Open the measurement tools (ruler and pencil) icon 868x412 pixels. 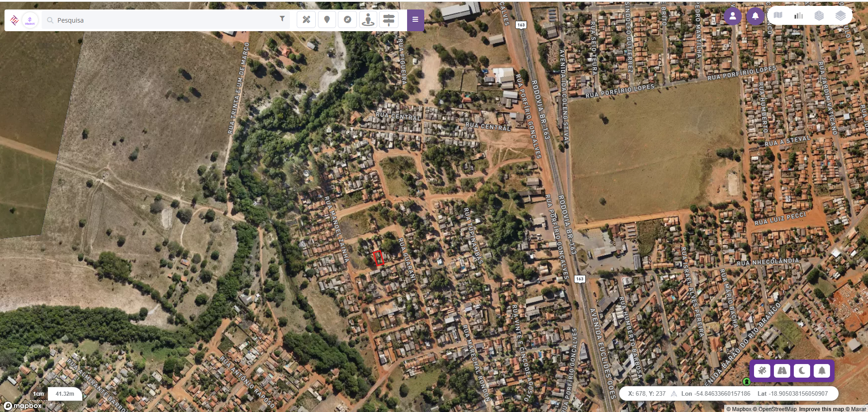coord(306,19)
